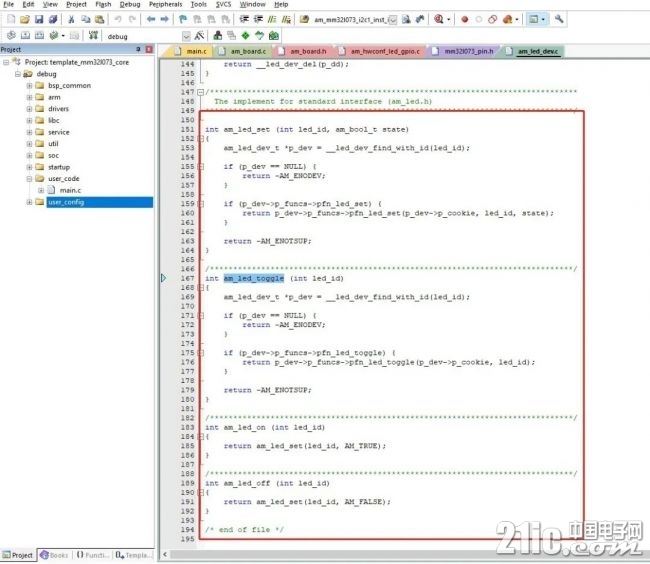650x564 pixels.
Task: Open the SVCS menu
Action: point(223,4)
